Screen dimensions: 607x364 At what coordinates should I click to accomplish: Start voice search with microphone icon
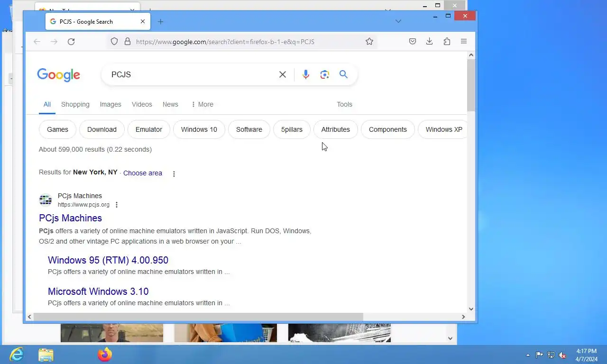[306, 74]
